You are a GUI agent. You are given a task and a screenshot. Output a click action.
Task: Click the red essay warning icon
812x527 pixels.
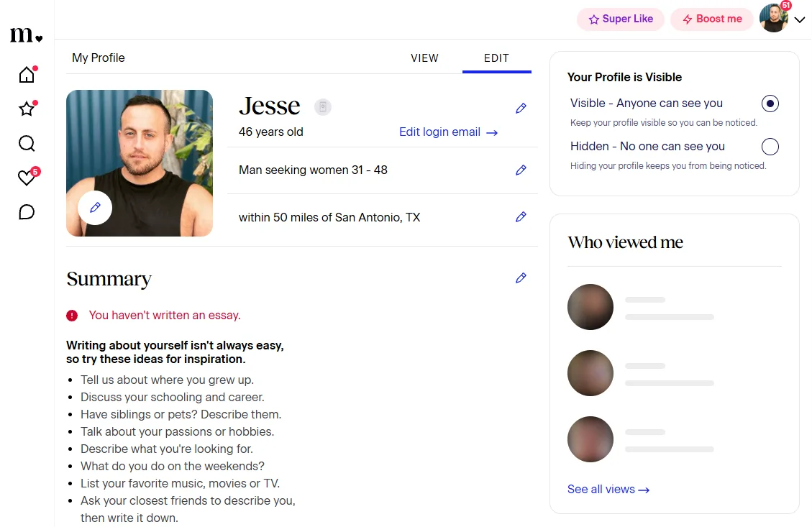(72, 316)
